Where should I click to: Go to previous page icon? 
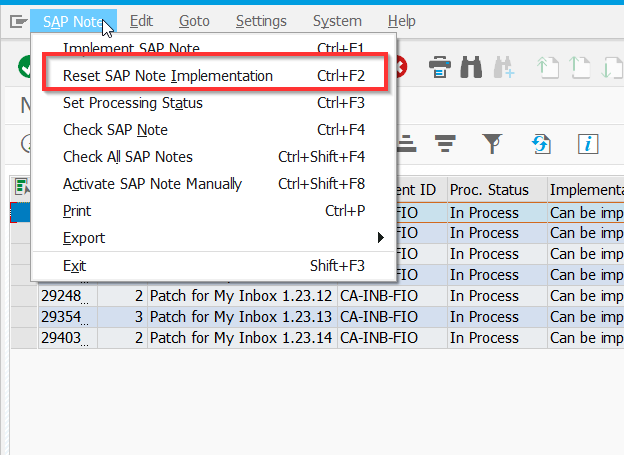pos(579,67)
